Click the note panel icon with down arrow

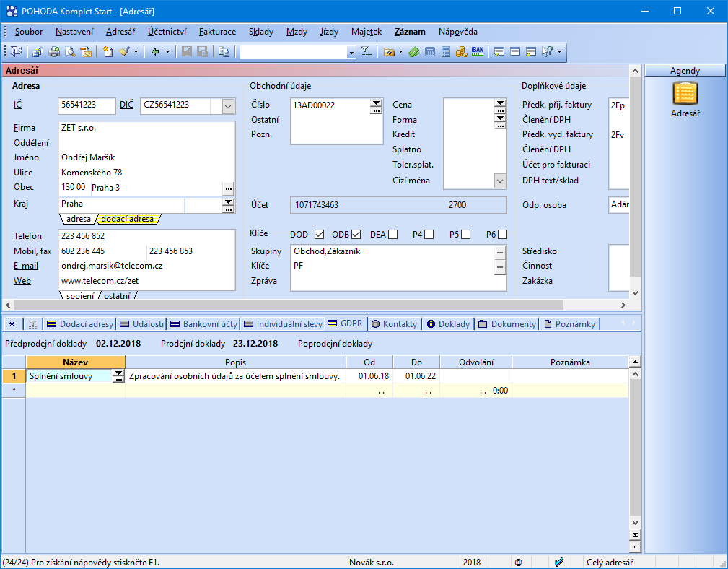coord(499,51)
